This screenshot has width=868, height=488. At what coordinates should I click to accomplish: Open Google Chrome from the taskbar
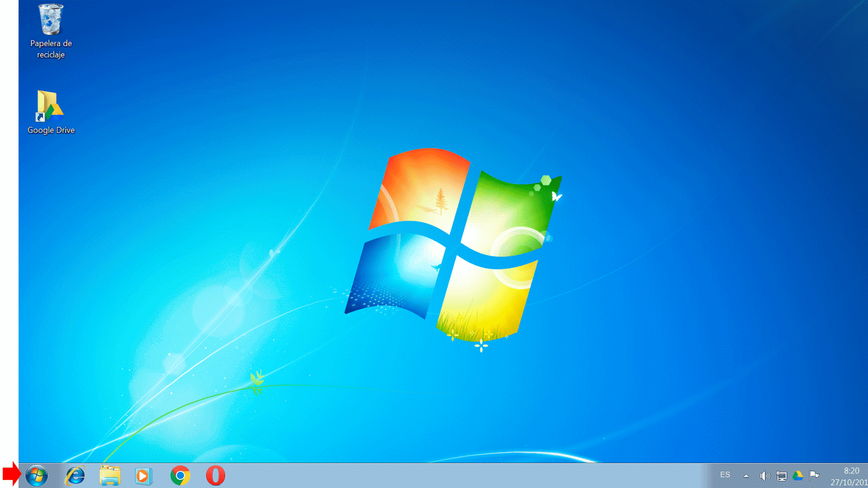click(181, 476)
